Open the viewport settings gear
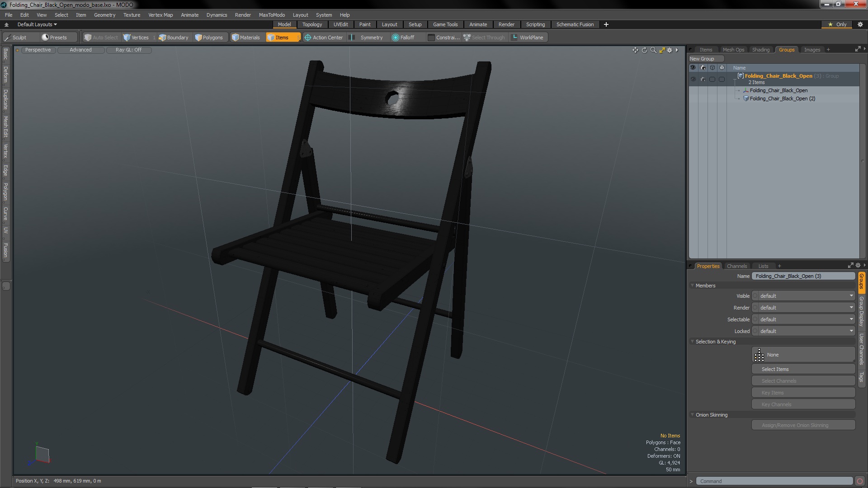Image resolution: width=868 pixels, height=488 pixels. [x=670, y=50]
